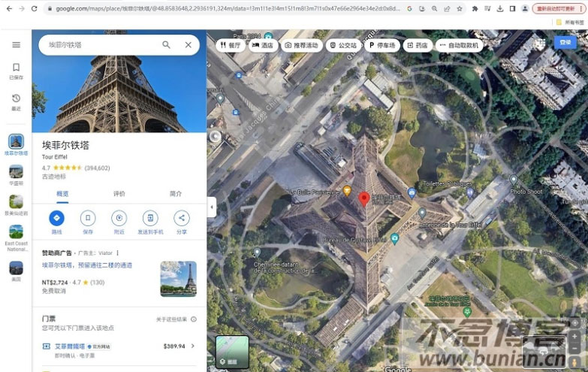Screen dimensions: 588x372
Task: Clear the search with the X icon
Action: coord(188,45)
